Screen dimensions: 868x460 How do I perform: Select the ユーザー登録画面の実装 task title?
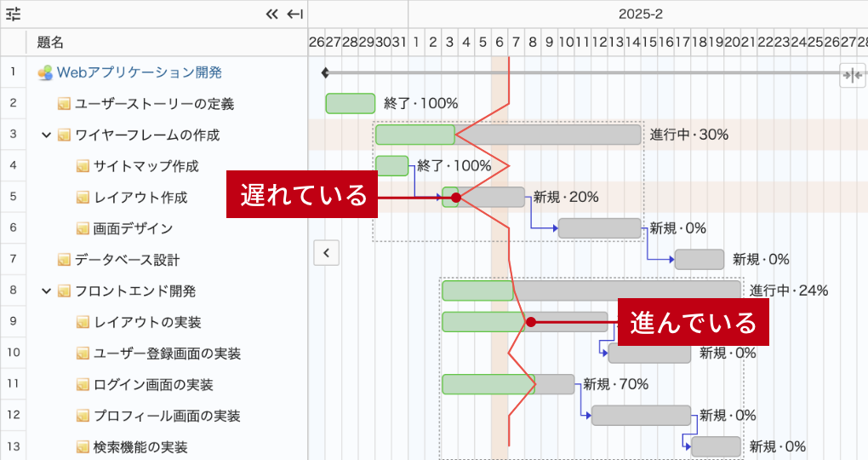coord(167,353)
